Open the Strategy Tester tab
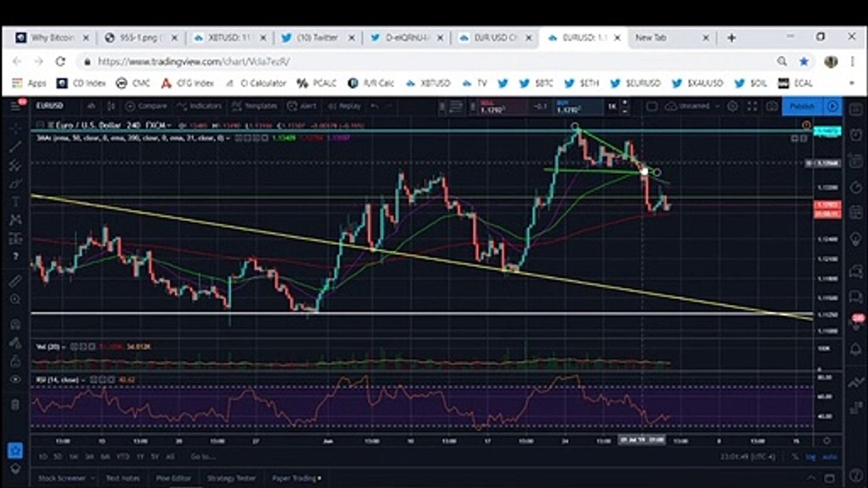Image resolution: width=868 pixels, height=488 pixels. tap(231, 478)
